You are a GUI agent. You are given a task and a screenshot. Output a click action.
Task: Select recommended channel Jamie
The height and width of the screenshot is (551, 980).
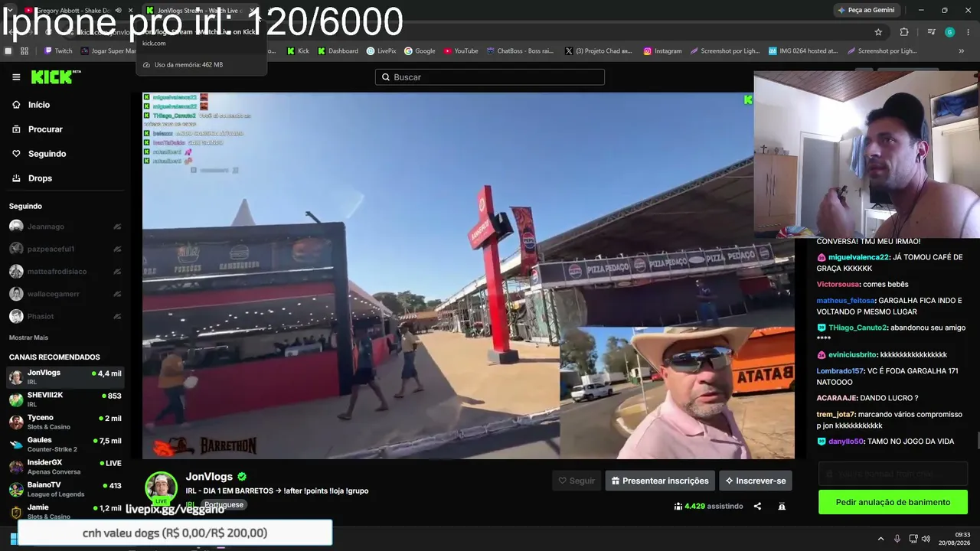[x=65, y=511]
